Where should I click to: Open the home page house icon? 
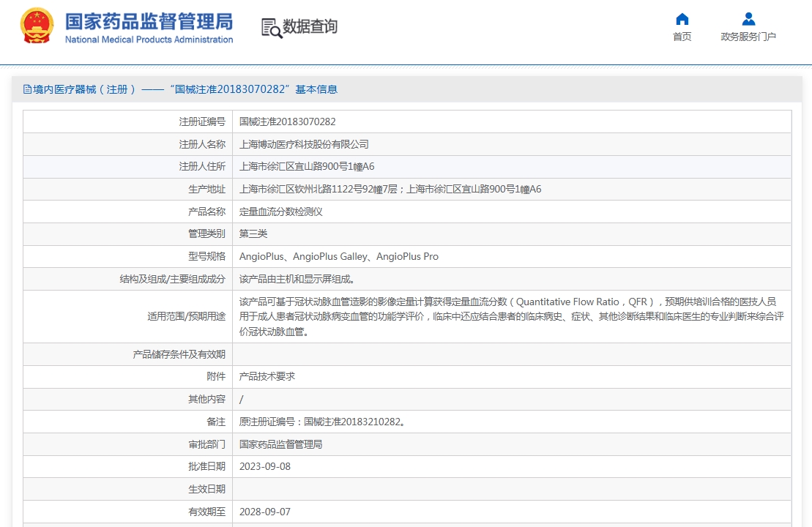682,19
